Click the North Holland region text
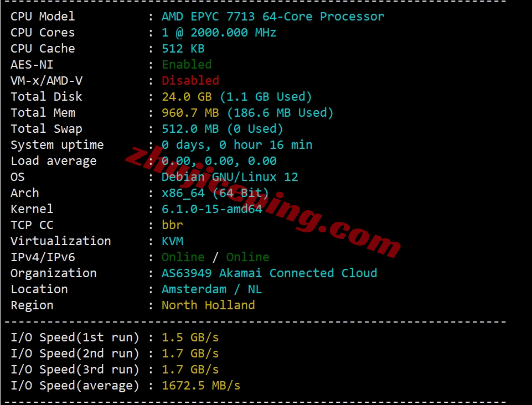Screen dimensions: 532x405 [x=208, y=305]
